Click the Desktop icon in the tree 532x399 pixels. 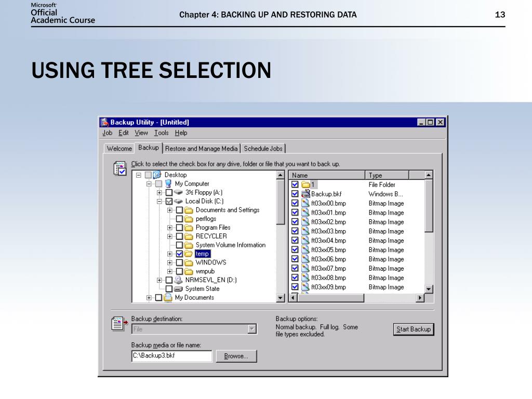tap(157, 175)
